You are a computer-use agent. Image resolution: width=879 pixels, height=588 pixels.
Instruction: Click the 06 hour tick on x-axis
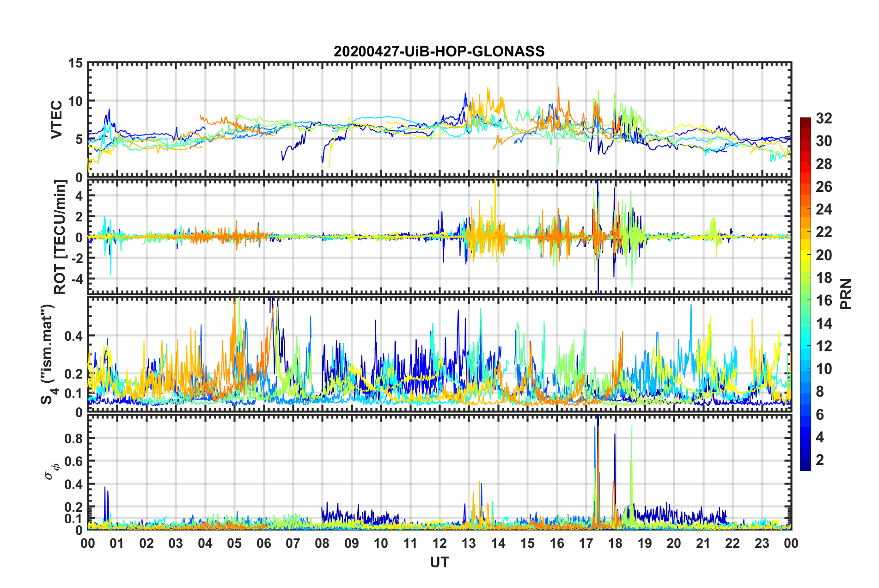263,543
